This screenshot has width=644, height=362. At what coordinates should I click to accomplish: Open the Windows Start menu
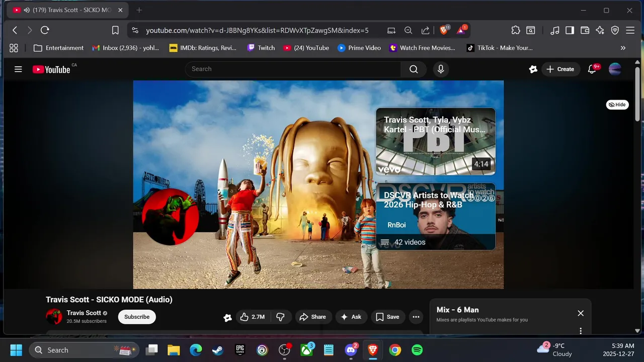[x=16, y=350]
